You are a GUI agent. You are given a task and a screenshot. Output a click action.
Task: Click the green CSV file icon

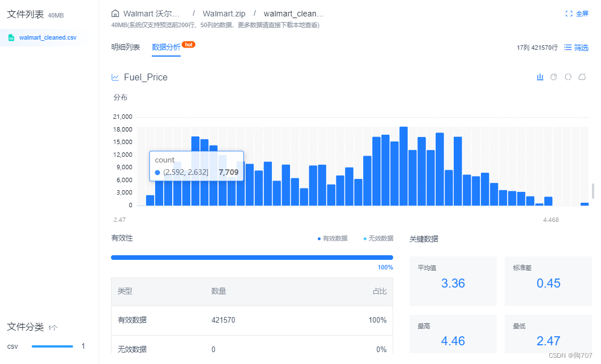tap(11, 37)
